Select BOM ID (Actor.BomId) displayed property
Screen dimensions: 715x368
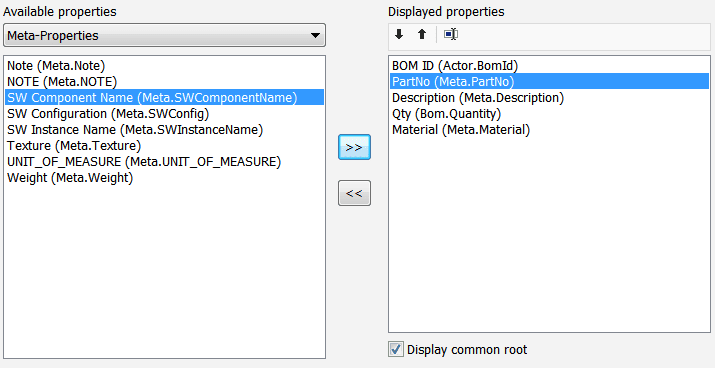coord(549,66)
